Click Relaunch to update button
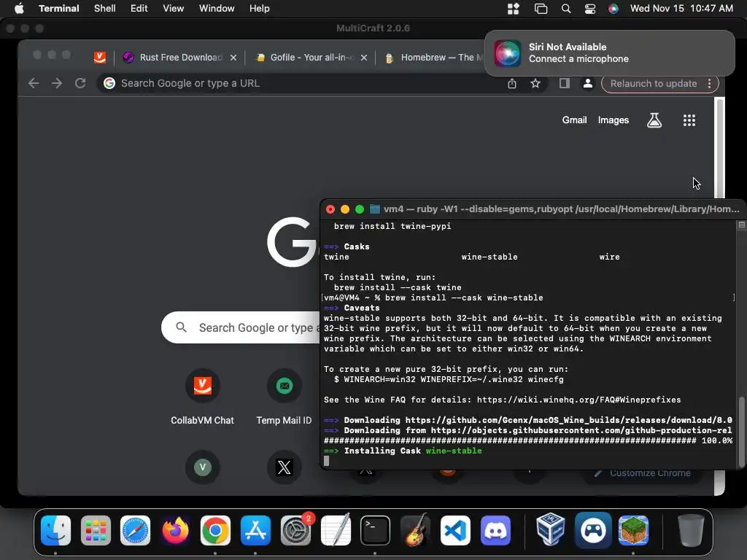This screenshot has height=560, width=747. [653, 83]
